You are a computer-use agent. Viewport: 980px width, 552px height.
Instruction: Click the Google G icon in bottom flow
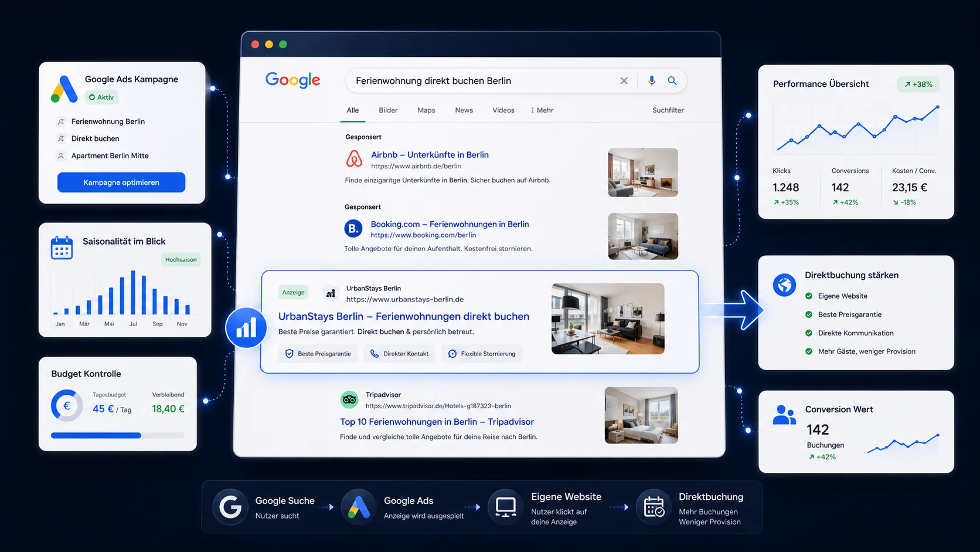pos(230,507)
